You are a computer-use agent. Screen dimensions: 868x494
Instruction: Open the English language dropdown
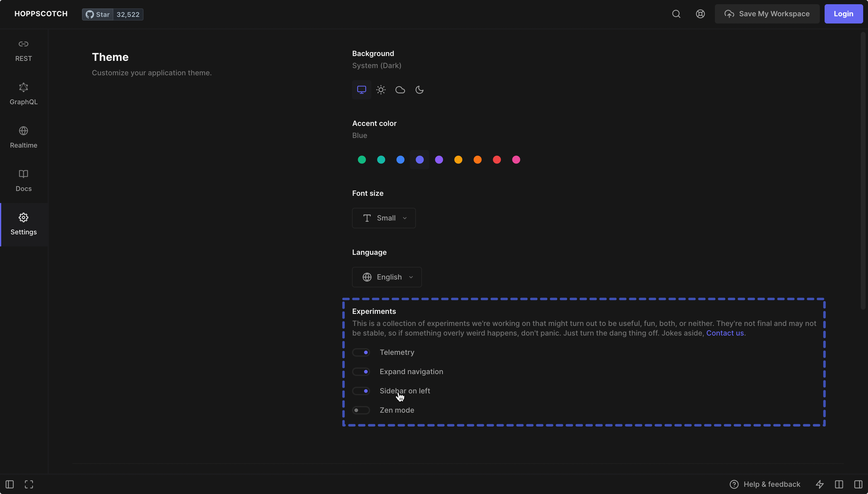[387, 277]
